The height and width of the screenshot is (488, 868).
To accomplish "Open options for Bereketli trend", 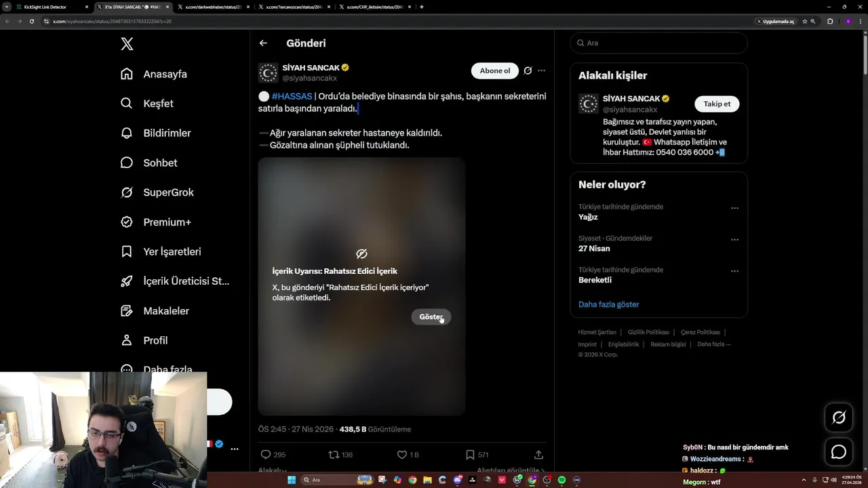I will click(734, 271).
